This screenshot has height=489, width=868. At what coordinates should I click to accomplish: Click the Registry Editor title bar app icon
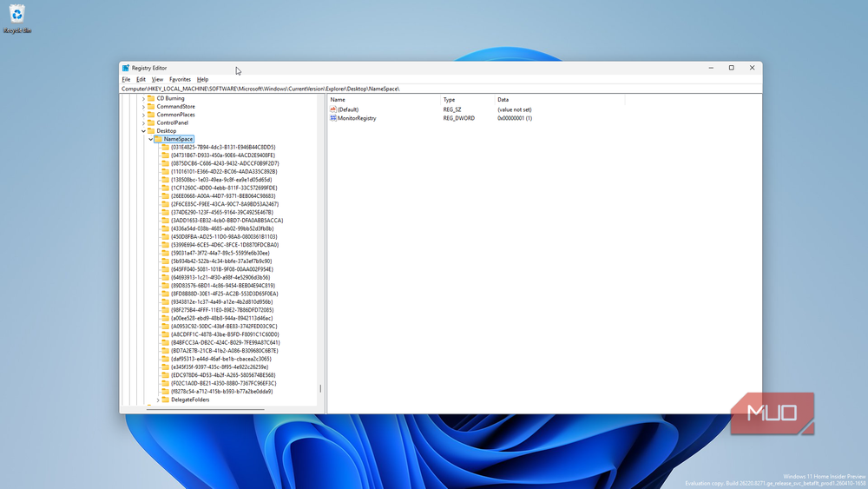[x=126, y=68]
